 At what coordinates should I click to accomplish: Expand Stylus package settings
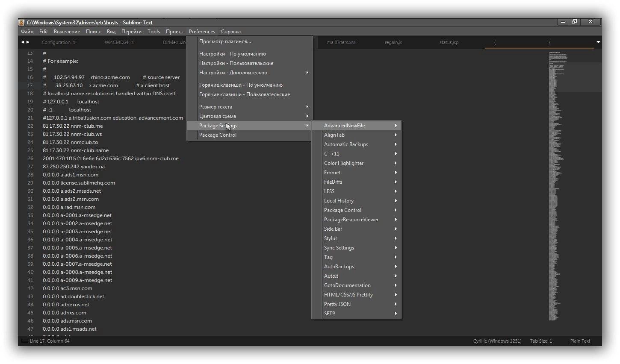[x=356, y=238]
